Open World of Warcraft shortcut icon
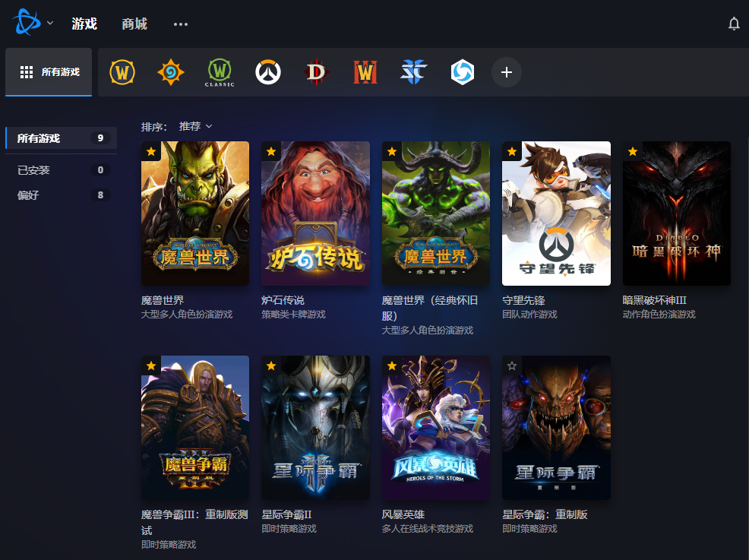 coord(122,72)
